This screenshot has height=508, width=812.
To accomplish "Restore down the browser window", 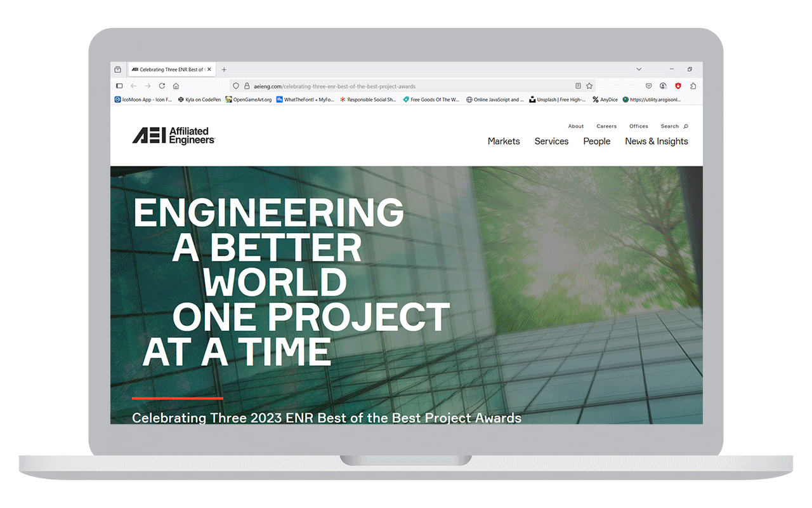I will [x=690, y=69].
